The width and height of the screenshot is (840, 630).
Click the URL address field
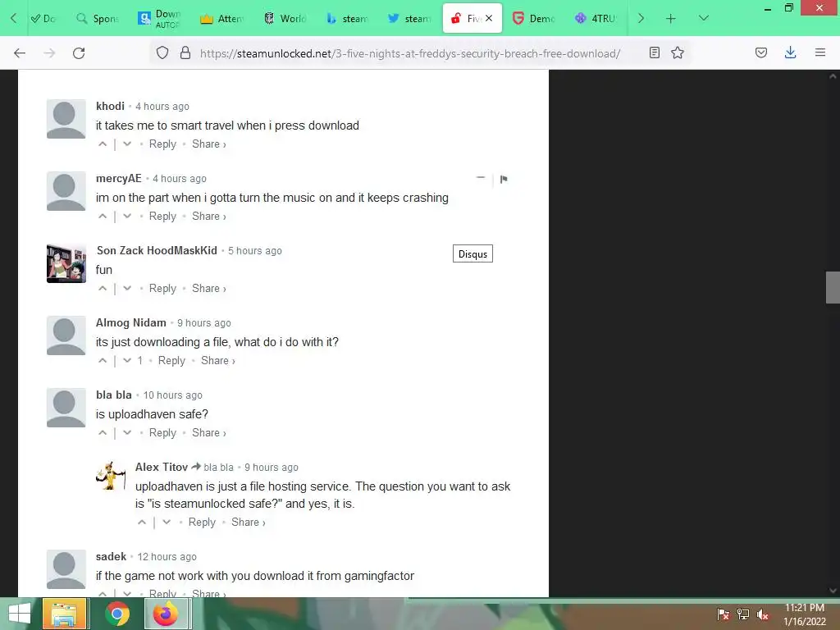(x=410, y=53)
